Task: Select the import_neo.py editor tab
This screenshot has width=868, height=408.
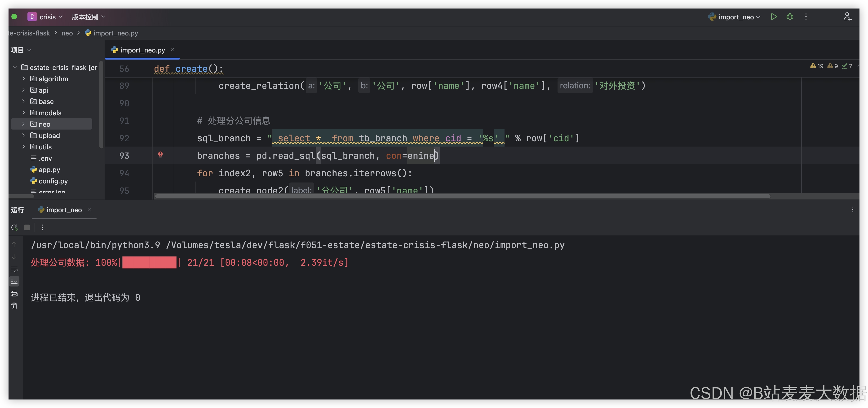Action: (142, 50)
